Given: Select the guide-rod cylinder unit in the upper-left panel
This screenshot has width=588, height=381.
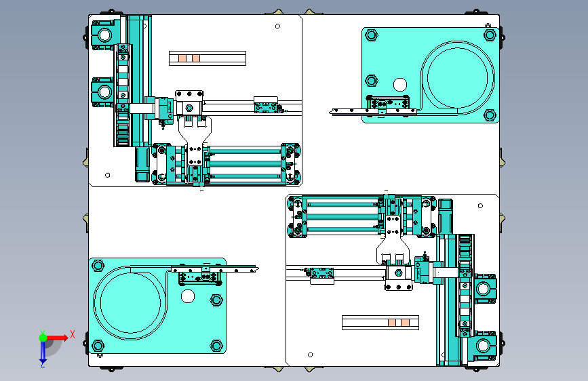Looking at the screenshot, I should pos(226,164).
